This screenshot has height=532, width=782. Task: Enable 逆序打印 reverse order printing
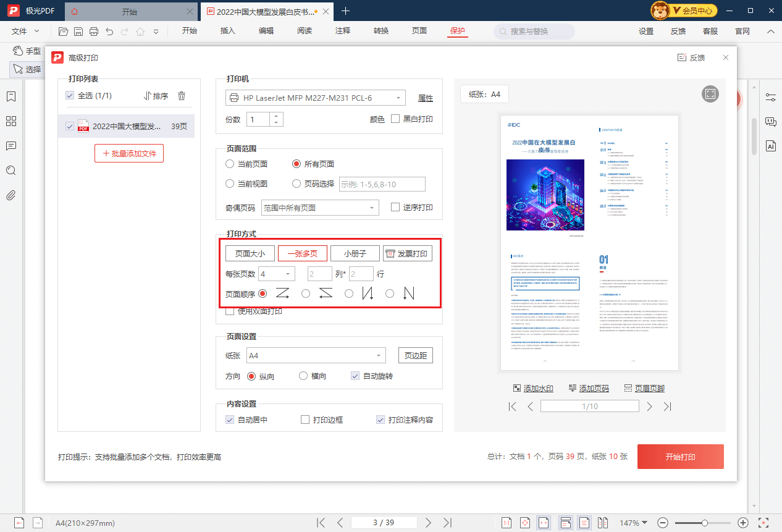(x=394, y=207)
